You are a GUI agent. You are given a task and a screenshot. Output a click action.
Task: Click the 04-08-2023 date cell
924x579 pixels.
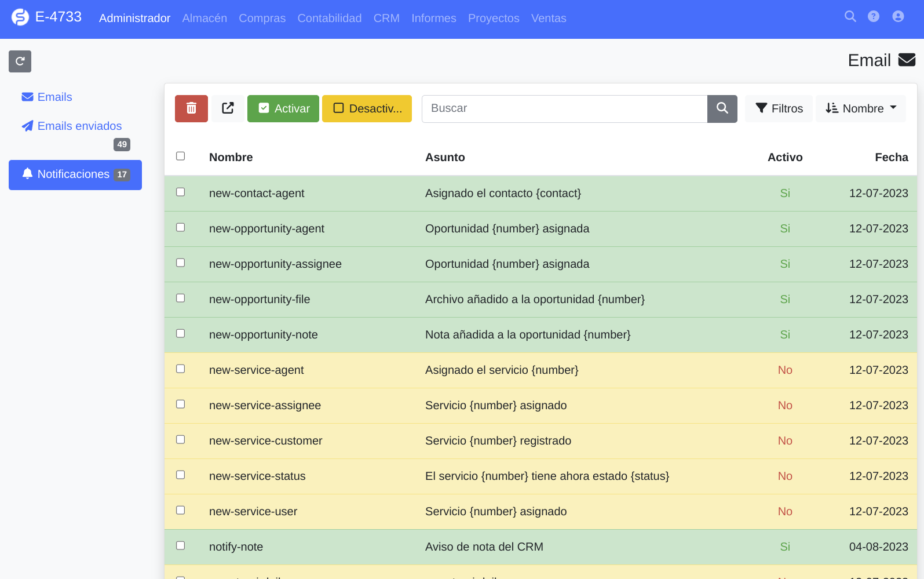[x=878, y=547]
